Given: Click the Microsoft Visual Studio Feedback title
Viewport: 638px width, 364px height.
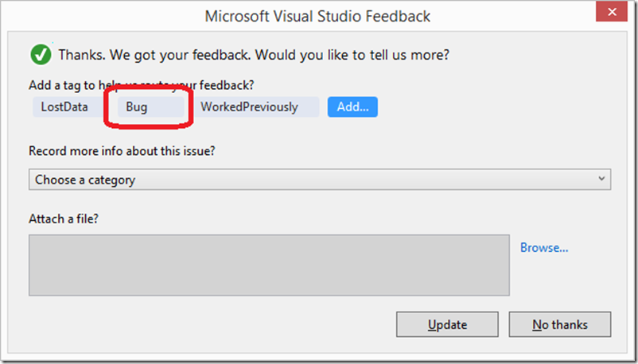Looking at the screenshot, I should (318, 16).
